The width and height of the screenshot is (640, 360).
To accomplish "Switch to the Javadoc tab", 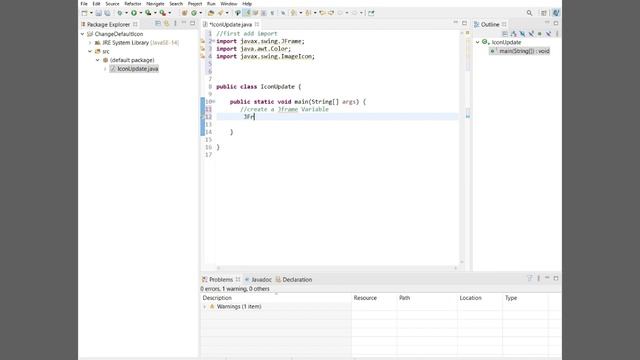I will click(258, 280).
